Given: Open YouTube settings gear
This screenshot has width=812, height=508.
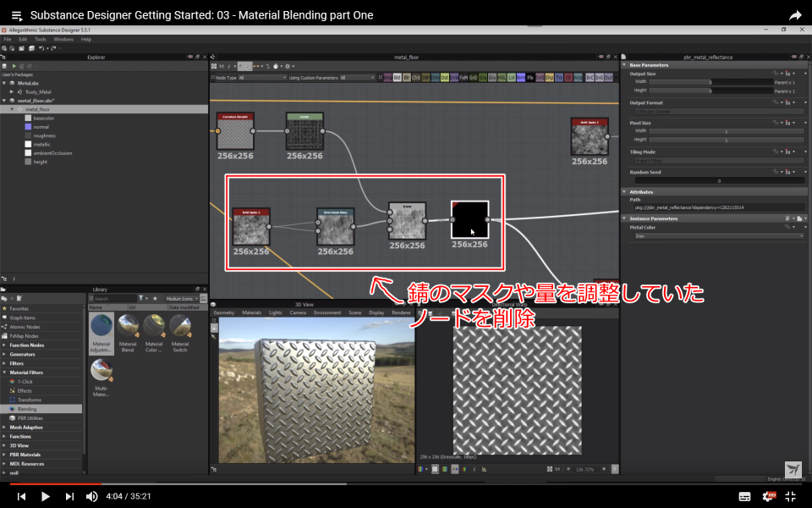Looking at the screenshot, I should tap(769, 496).
